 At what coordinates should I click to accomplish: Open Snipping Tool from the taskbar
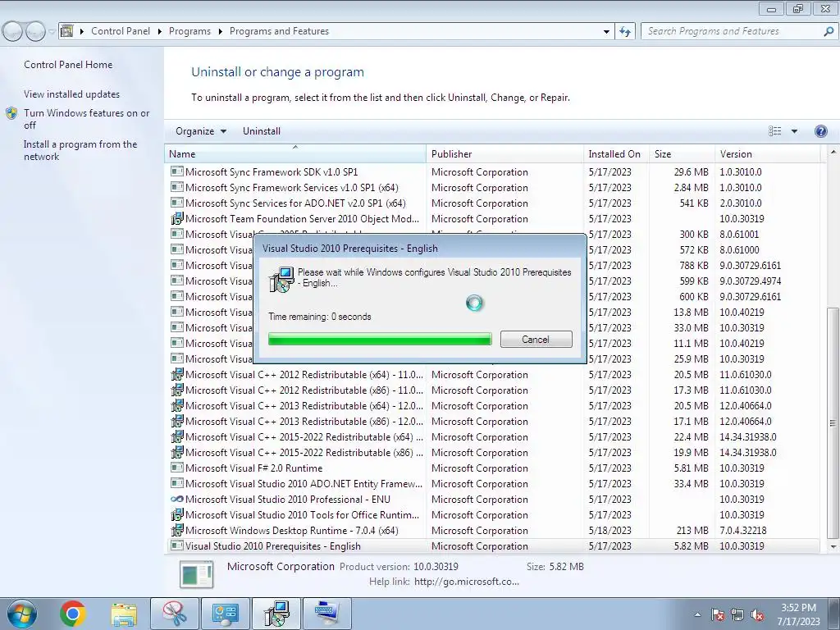[175, 614]
